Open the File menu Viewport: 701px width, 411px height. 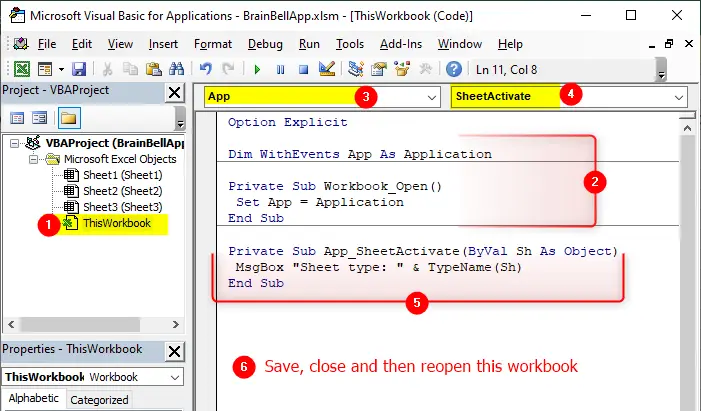[x=47, y=44]
